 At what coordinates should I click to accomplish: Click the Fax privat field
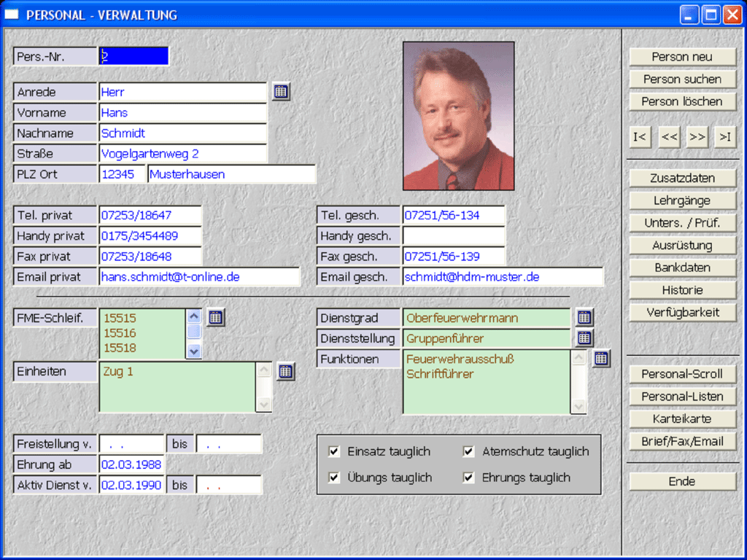point(150,256)
